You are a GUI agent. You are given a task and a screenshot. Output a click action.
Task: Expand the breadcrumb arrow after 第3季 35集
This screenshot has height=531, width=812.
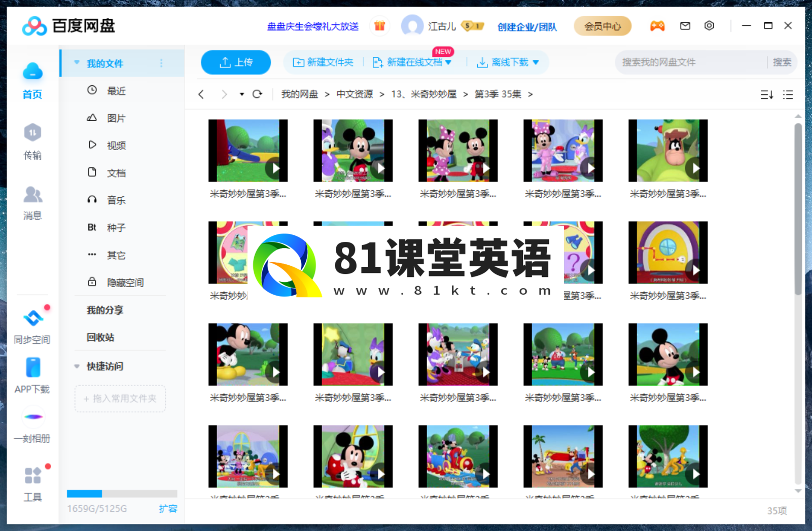[x=531, y=94]
